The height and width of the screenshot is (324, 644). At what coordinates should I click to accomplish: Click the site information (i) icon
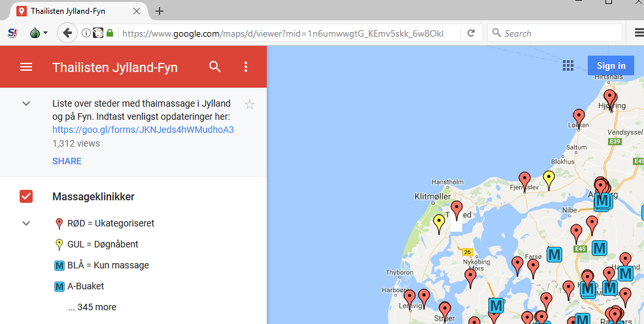click(x=86, y=33)
